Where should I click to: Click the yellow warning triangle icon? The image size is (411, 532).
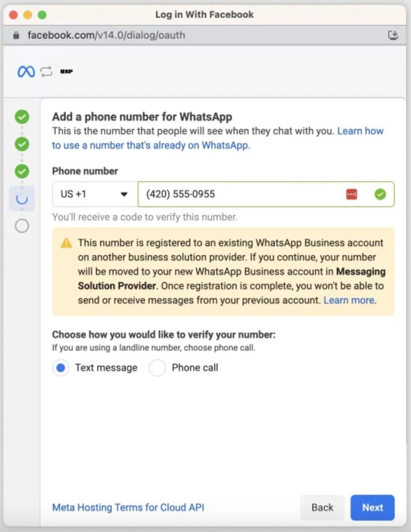coord(66,243)
